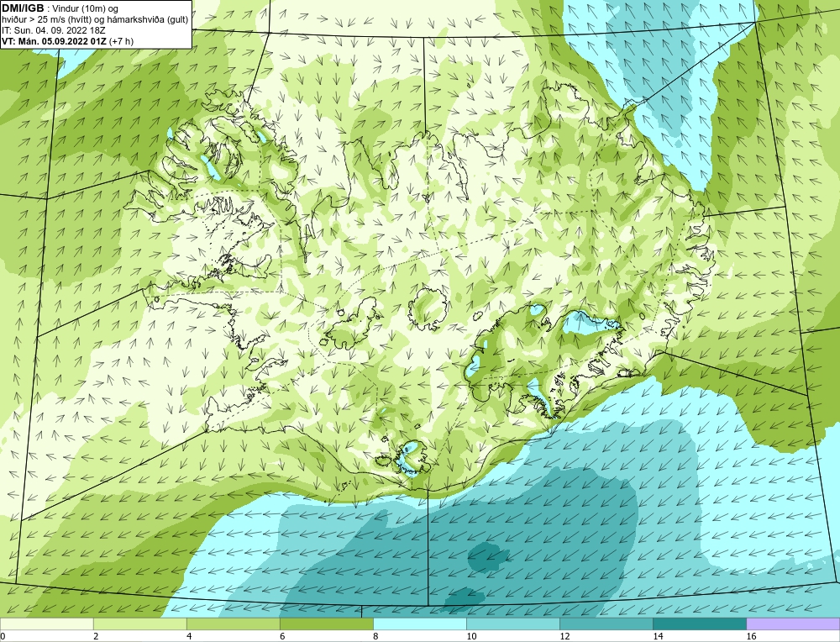
Task: Click the legend tick label '10'
Action: [x=471, y=636]
